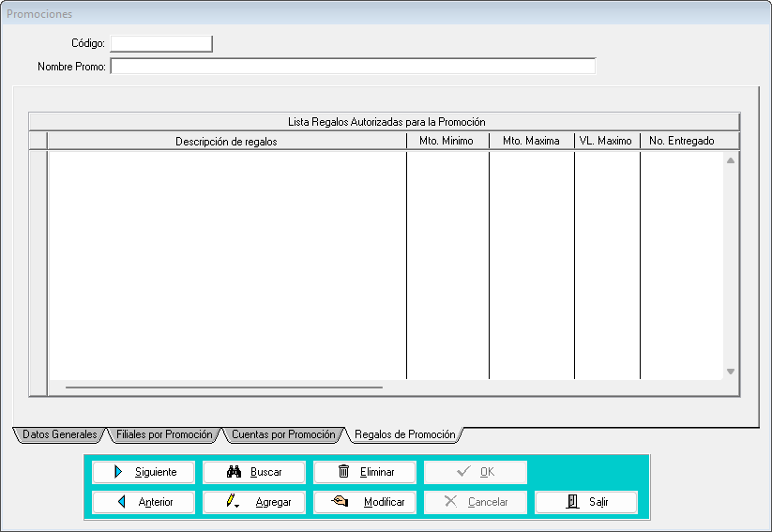Click the Modificar hand icon
This screenshot has width=772, height=532.
[x=340, y=502]
